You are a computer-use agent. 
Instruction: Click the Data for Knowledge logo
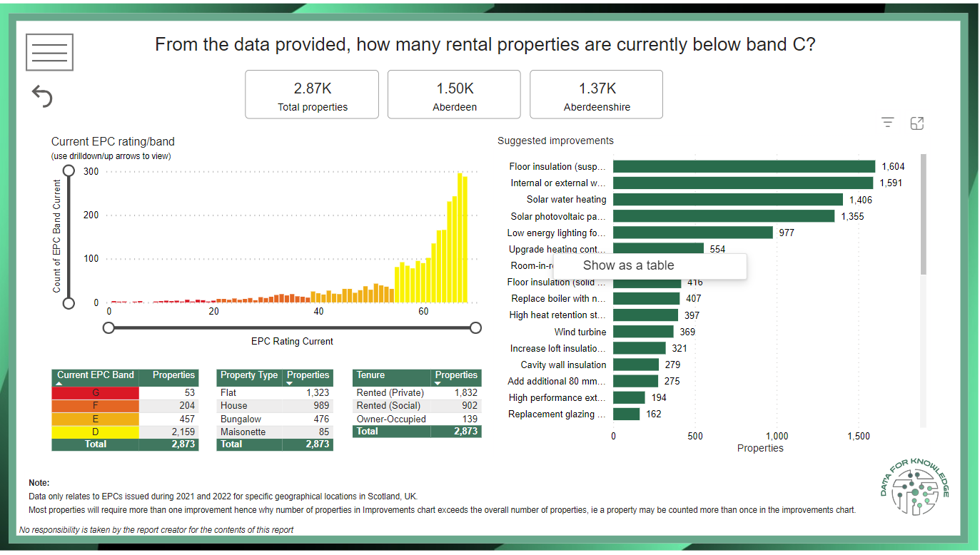pyautogui.click(x=914, y=490)
